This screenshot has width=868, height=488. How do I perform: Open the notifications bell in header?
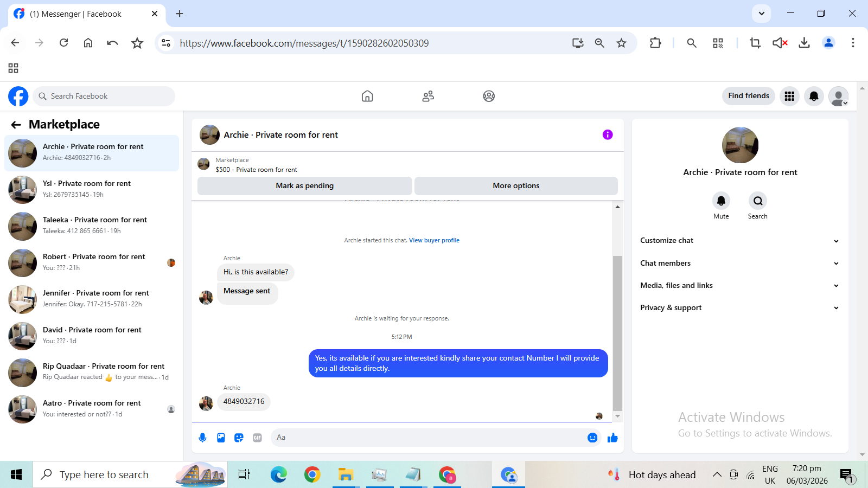point(814,96)
